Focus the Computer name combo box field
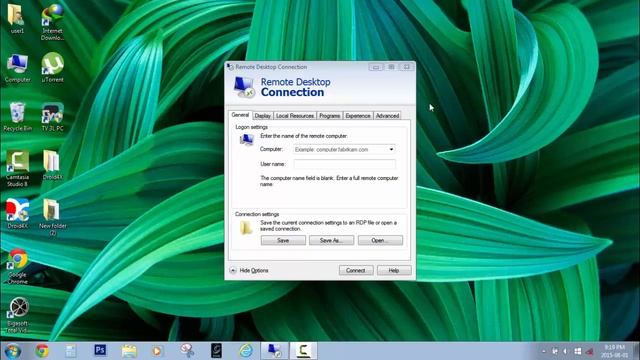The width and height of the screenshot is (640, 360). tap(344, 149)
